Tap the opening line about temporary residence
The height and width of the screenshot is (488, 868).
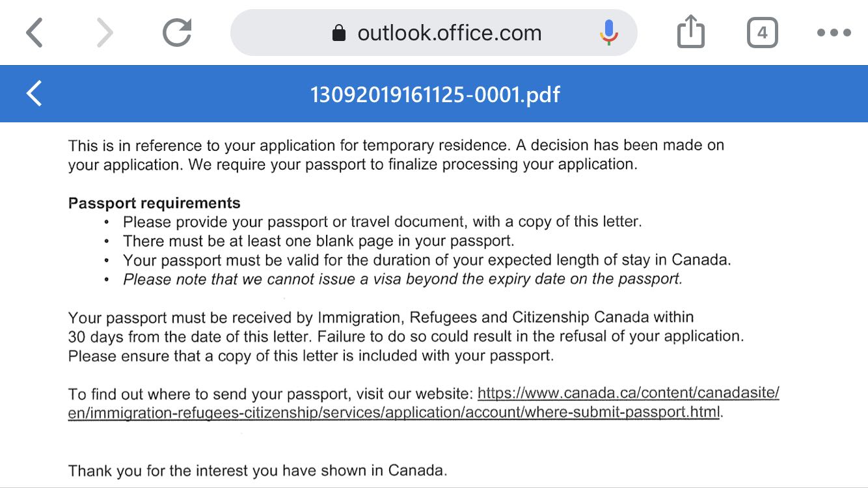point(396,145)
